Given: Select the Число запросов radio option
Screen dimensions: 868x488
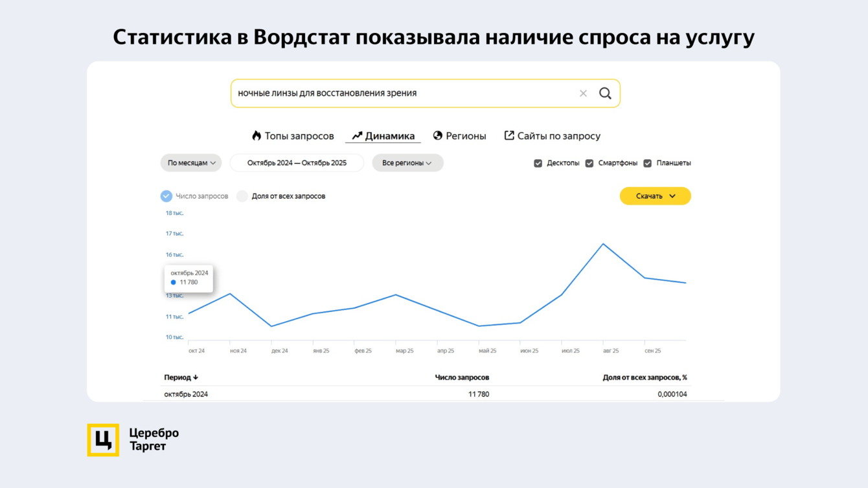Looking at the screenshot, I should 166,196.
